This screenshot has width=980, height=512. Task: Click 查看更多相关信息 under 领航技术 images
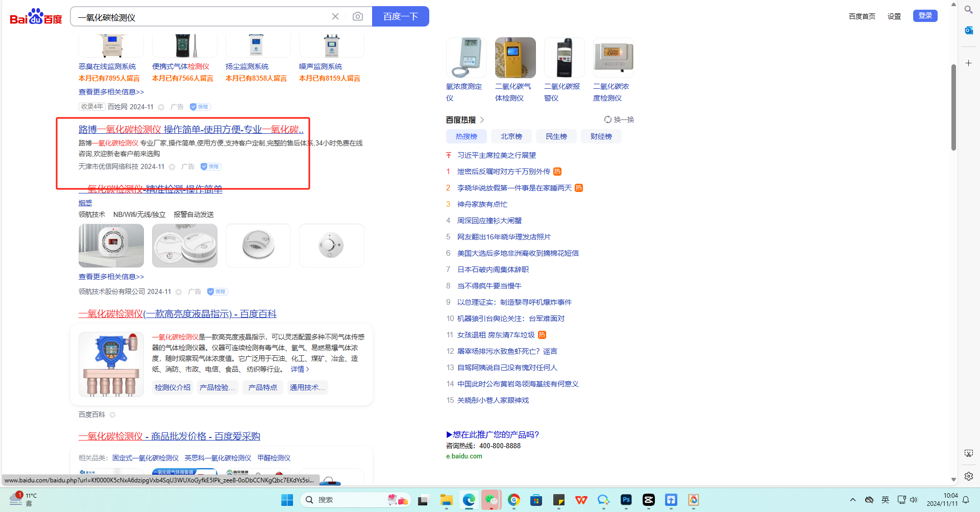pos(111,277)
